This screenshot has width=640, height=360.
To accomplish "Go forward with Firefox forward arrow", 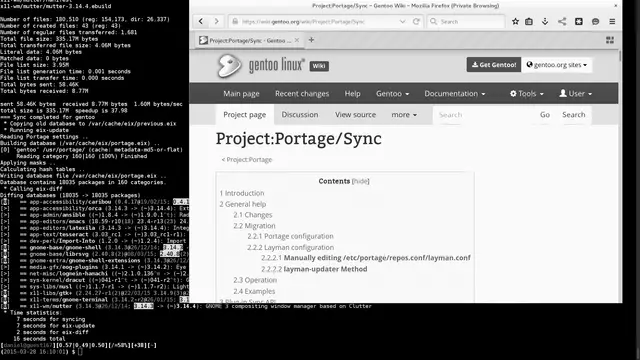I will pyautogui.click(x=216, y=21).
